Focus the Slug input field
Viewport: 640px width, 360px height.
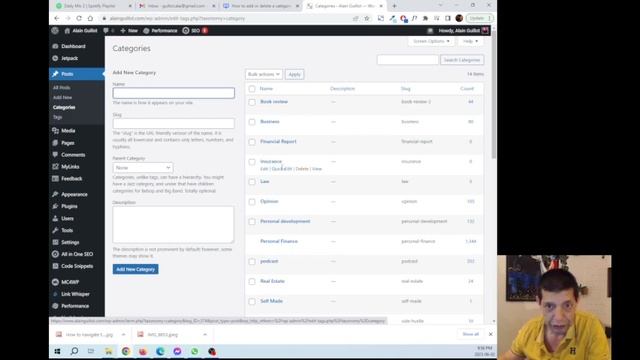point(173,123)
